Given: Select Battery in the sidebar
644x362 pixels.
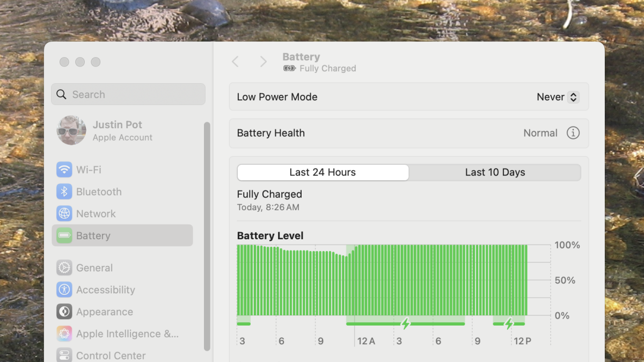Looking at the screenshot, I should coord(122,235).
